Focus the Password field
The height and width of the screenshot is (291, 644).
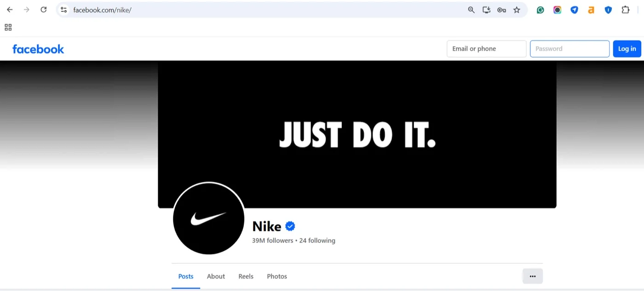coord(570,49)
